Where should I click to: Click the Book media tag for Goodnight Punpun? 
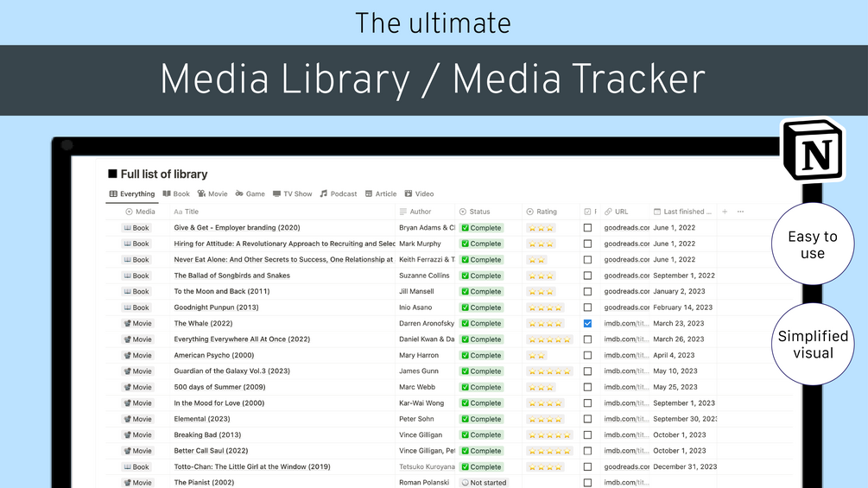(x=136, y=307)
